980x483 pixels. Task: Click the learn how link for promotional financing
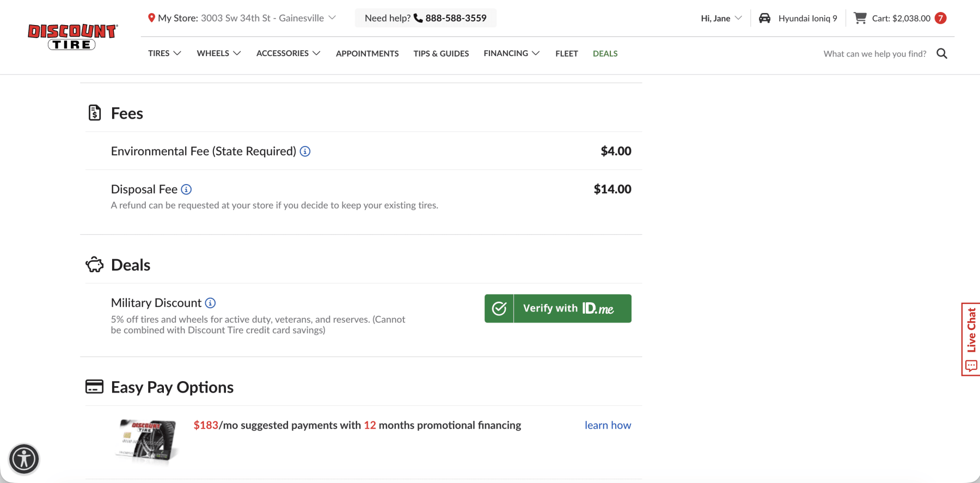point(608,425)
